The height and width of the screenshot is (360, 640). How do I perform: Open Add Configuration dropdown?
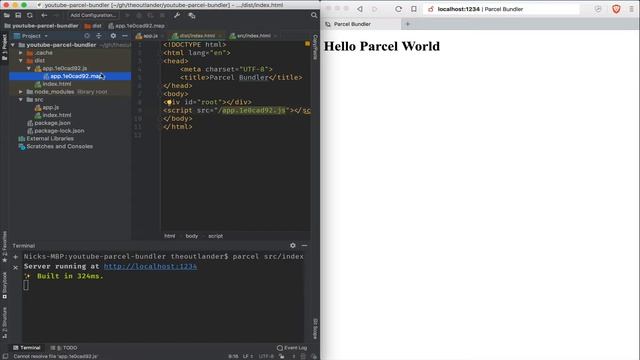click(x=93, y=15)
